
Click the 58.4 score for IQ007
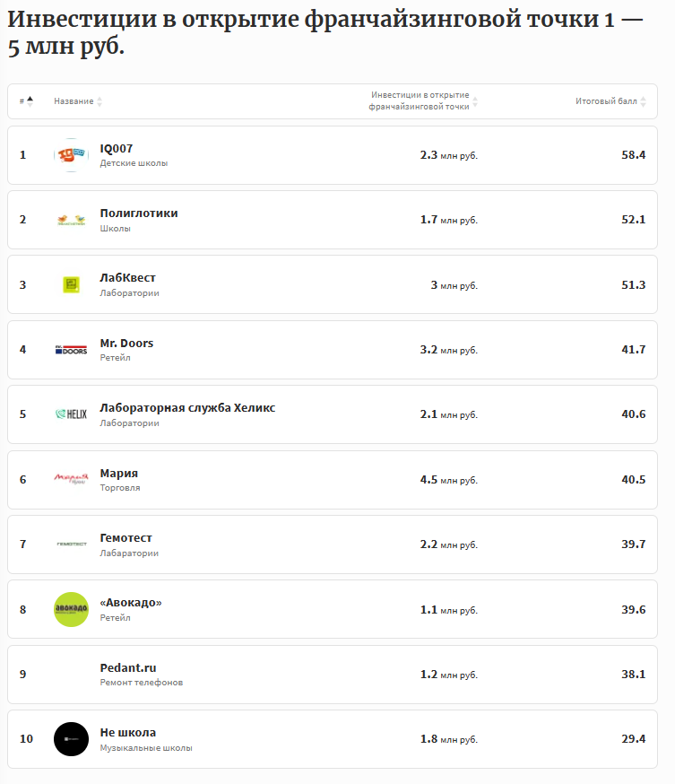(633, 154)
